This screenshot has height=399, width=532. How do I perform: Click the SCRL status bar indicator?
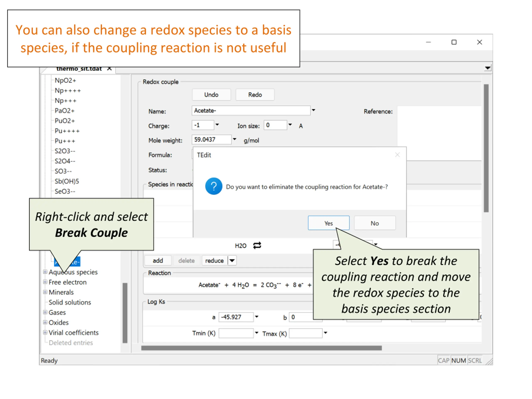[x=475, y=360]
